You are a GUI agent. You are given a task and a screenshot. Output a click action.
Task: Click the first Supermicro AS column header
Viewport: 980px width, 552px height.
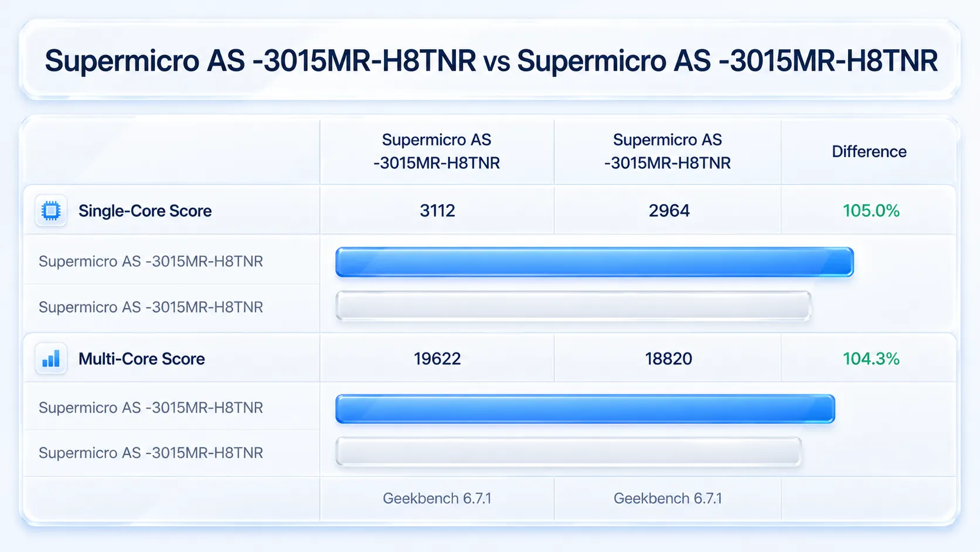click(x=437, y=151)
